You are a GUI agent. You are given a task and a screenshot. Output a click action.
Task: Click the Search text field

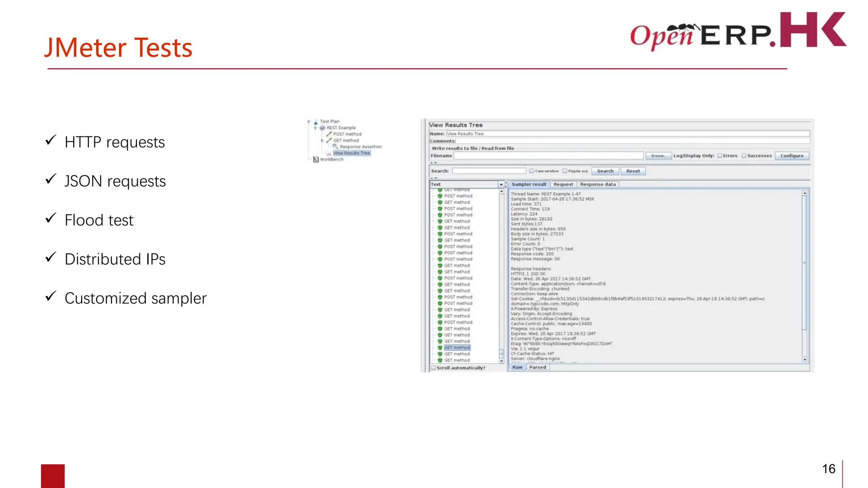pos(489,171)
